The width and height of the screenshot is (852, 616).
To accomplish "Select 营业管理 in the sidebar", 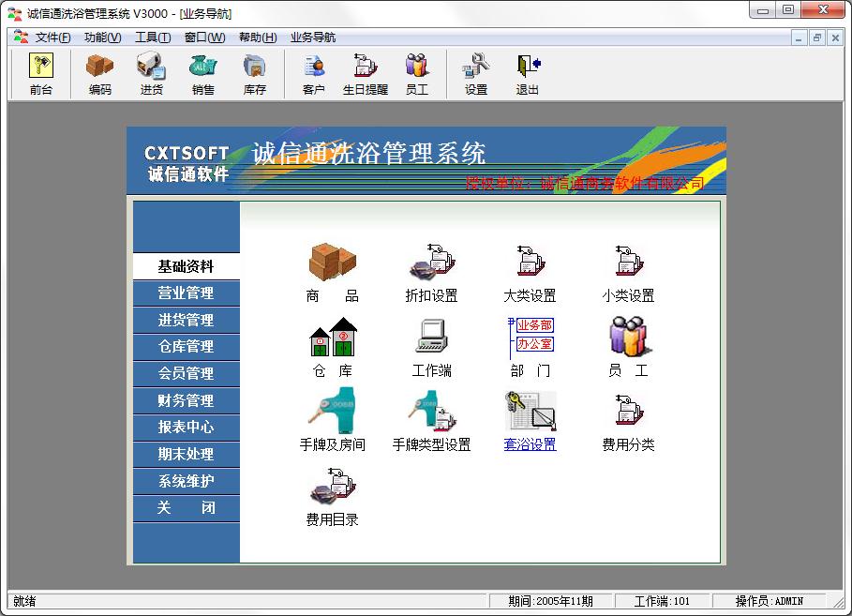I will pos(186,293).
